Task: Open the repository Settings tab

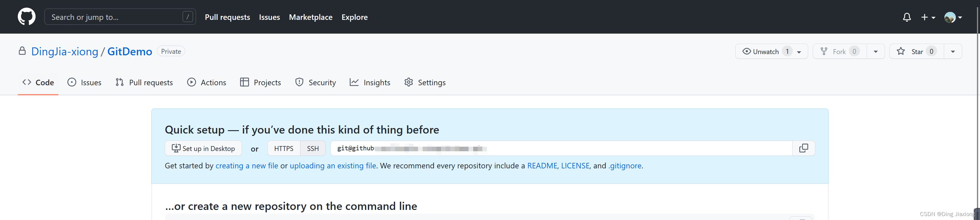Action: [425, 82]
